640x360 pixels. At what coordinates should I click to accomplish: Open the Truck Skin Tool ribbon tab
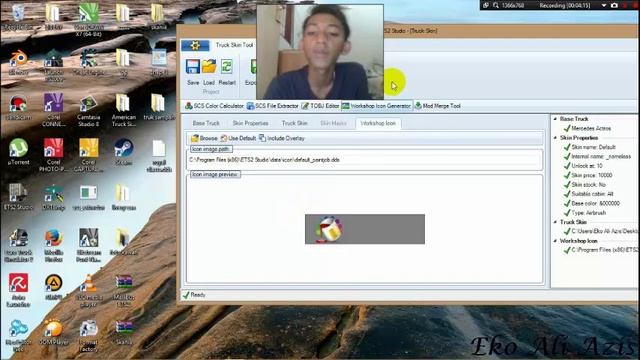click(x=234, y=45)
